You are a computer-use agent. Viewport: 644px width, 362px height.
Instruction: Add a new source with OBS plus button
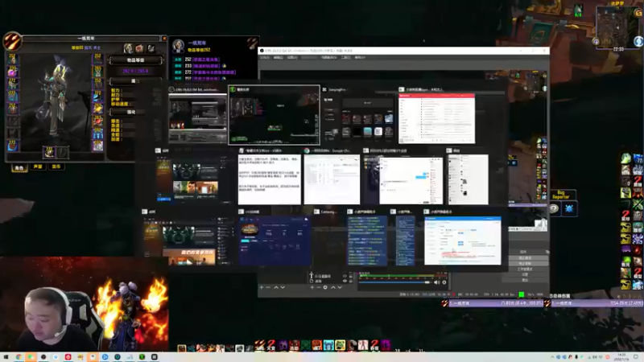312,287
